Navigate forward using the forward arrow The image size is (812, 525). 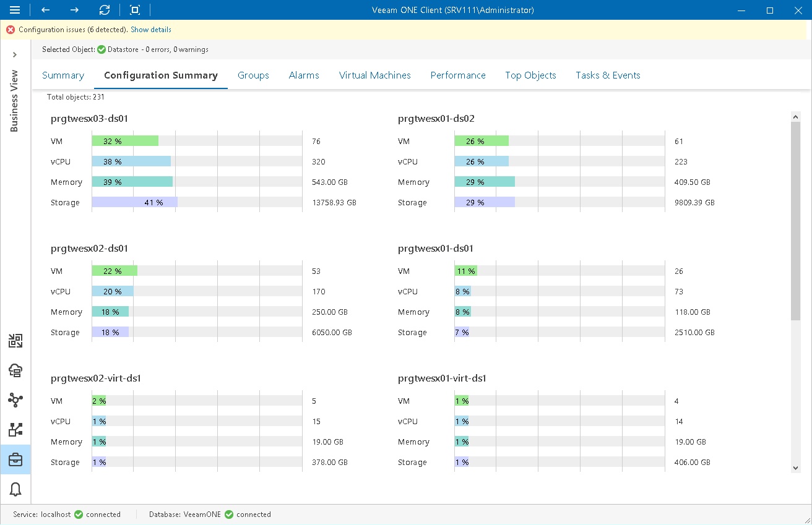[x=74, y=10]
